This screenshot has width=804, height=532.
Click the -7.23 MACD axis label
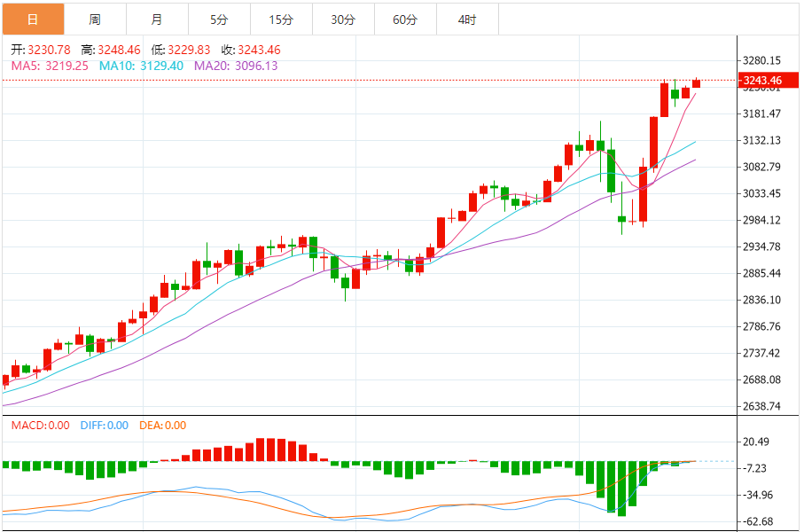click(754, 468)
